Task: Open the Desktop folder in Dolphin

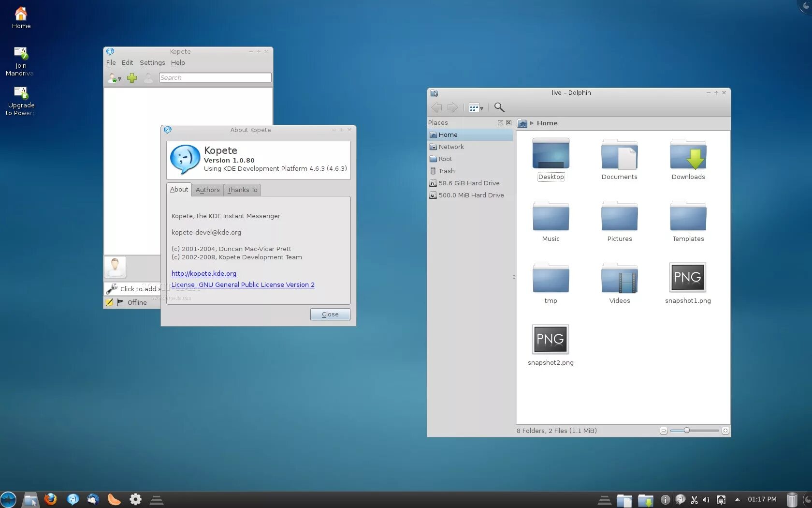Action: coord(551,159)
